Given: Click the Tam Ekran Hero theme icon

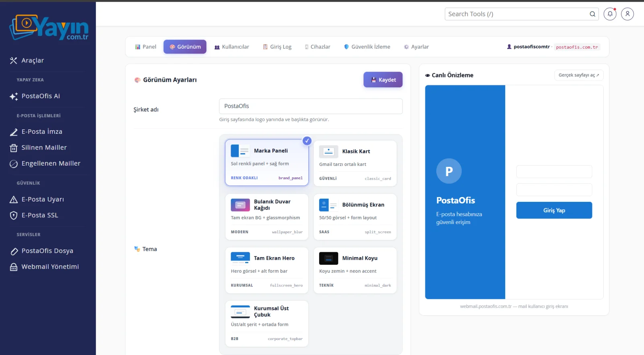Looking at the screenshot, I should point(240,258).
